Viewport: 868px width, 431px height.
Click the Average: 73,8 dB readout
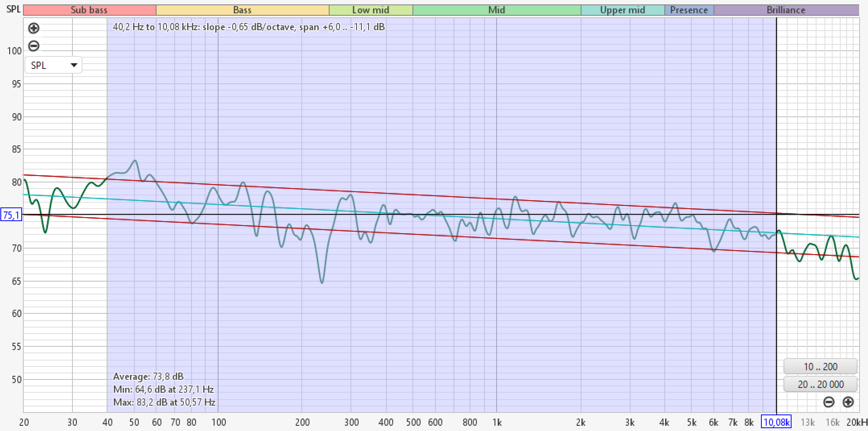click(148, 377)
